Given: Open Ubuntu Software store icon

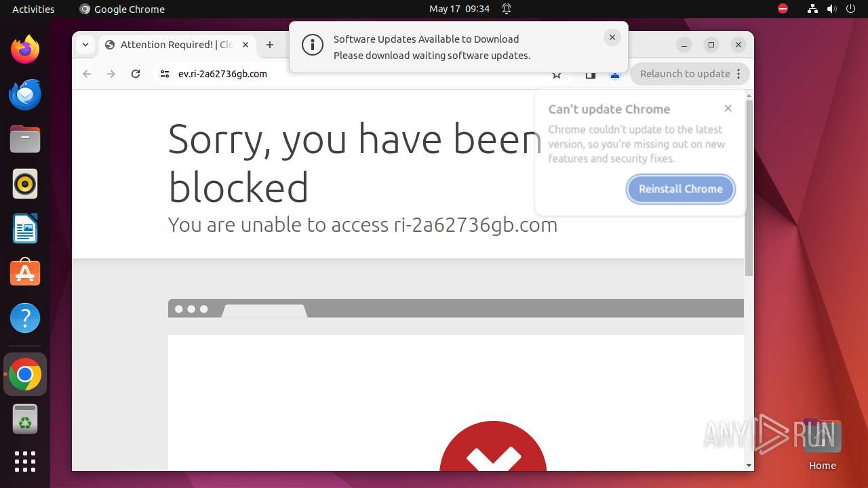Looking at the screenshot, I should 25,272.
